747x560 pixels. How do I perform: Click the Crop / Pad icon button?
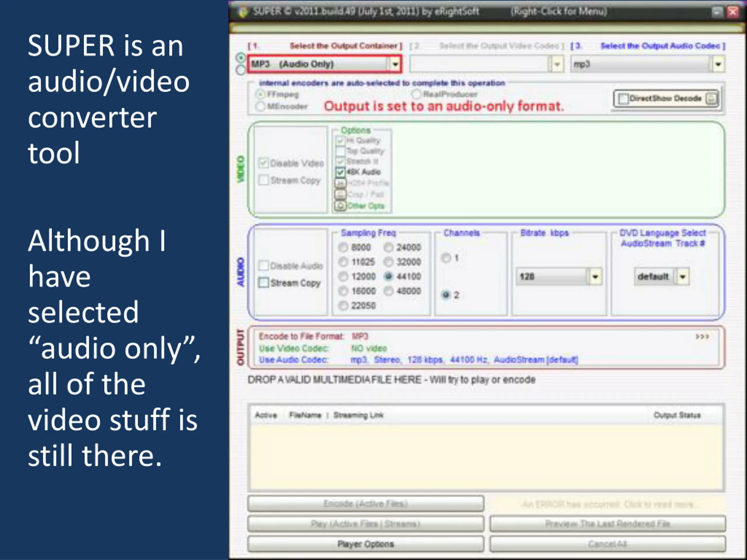341,195
